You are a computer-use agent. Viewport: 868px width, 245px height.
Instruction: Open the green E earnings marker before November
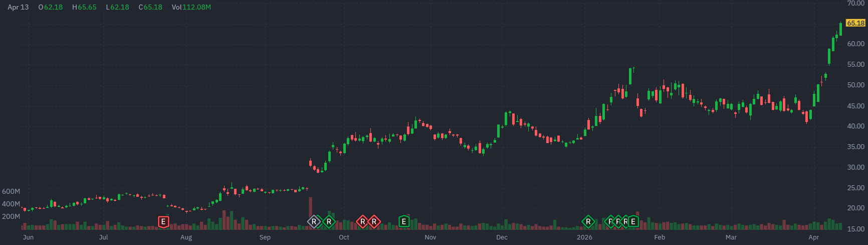[x=403, y=221]
